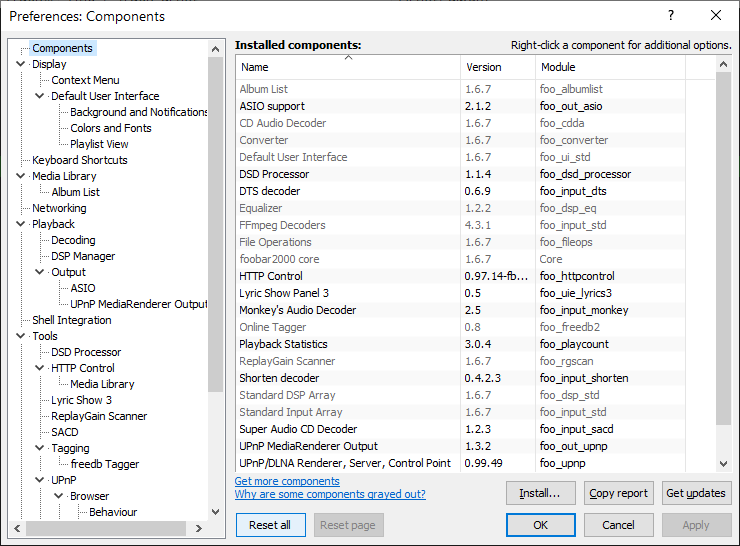Image resolution: width=740 pixels, height=546 pixels.
Task: Sort components by Name column
Action: click(348, 67)
